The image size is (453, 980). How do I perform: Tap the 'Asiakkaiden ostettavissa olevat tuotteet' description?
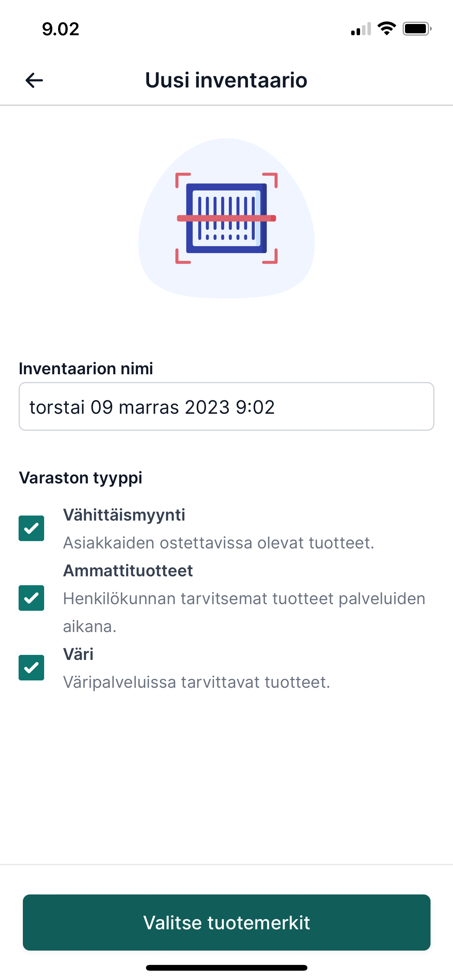[219, 543]
